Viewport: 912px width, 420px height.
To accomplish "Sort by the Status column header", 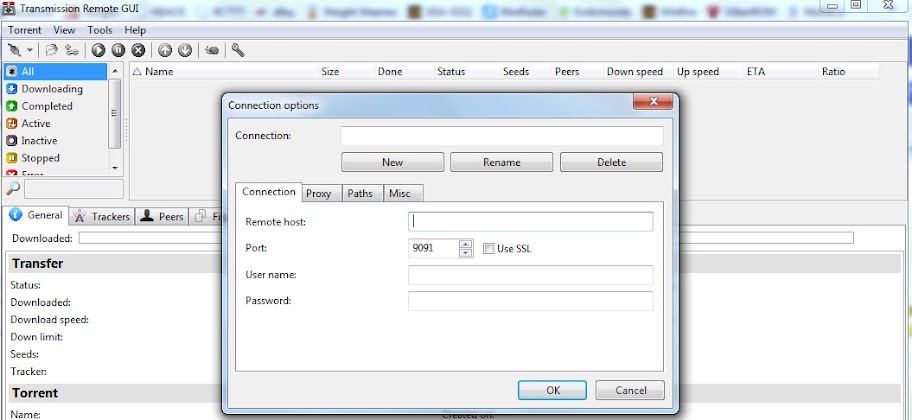I will [x=467, y=72].
